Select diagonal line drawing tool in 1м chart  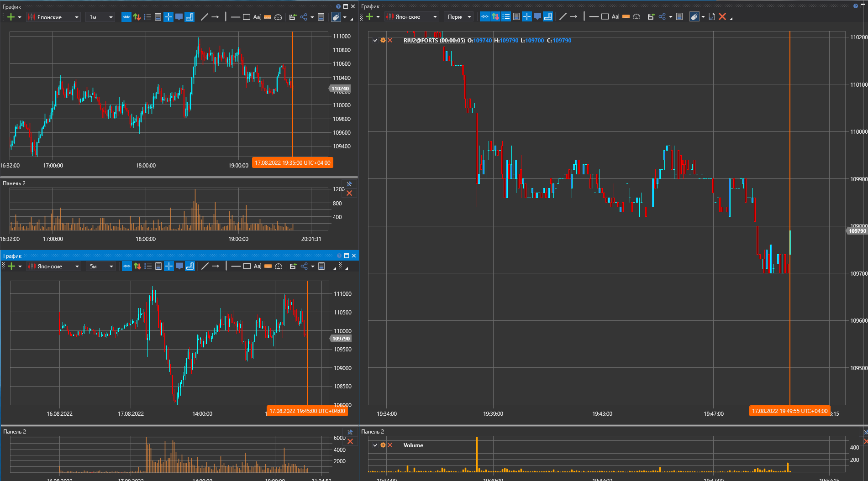[205, 17]
